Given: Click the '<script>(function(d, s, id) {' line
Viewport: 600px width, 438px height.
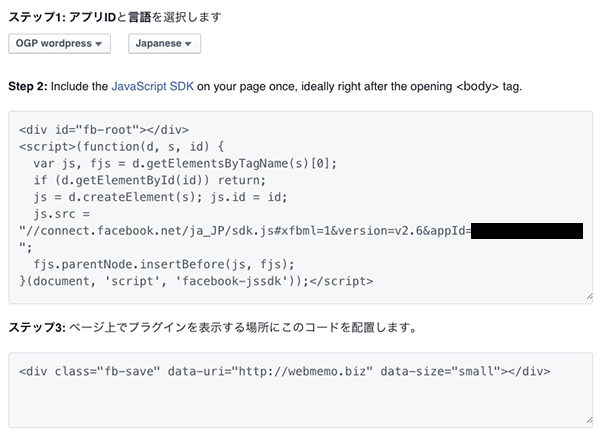Looking at the screenshot, I should tap(122, 147).
